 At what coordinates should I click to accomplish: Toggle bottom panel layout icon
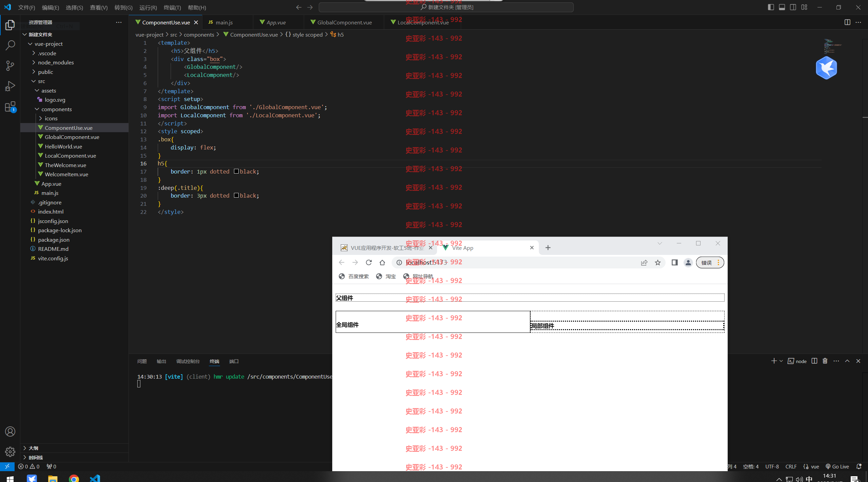coord(782,7)
